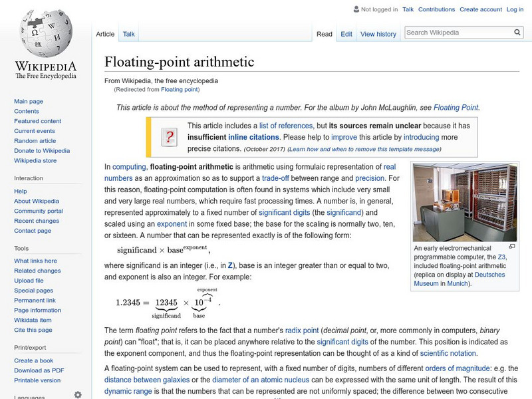Click the Log in link
This screenshot has width=532, height=399.
(x=515, y=9)
